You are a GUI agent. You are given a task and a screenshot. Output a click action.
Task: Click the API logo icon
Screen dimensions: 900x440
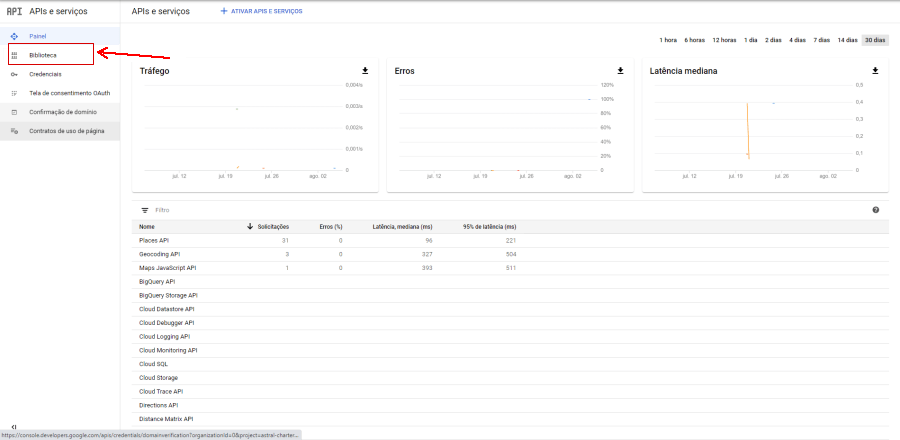pos(14,11)
